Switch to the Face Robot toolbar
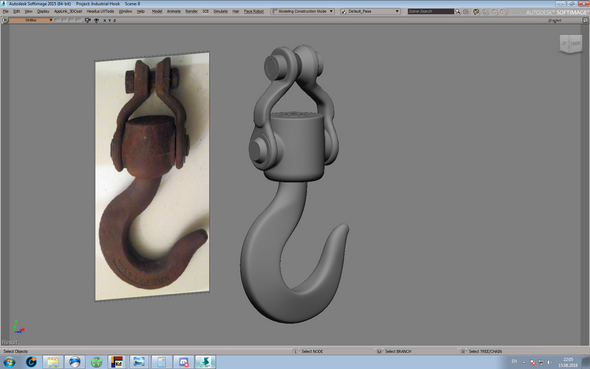Screen dimensions: 590x369 [x=254, y=12]
